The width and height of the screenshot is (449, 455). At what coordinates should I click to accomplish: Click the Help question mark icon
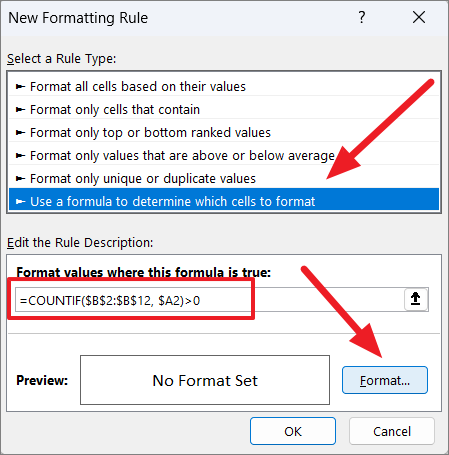pos(362,17)
